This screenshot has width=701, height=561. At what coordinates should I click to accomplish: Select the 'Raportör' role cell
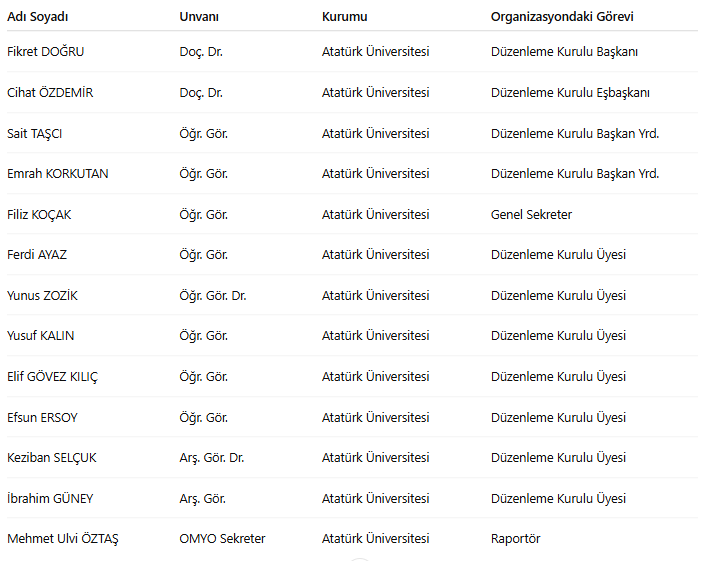click(515, 539)
